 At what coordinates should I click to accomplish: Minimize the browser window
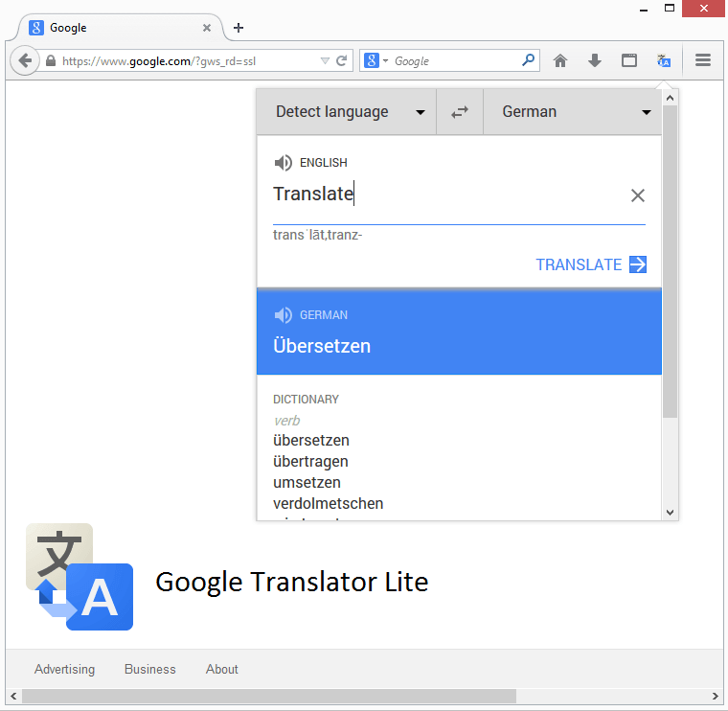coord(644,9)
